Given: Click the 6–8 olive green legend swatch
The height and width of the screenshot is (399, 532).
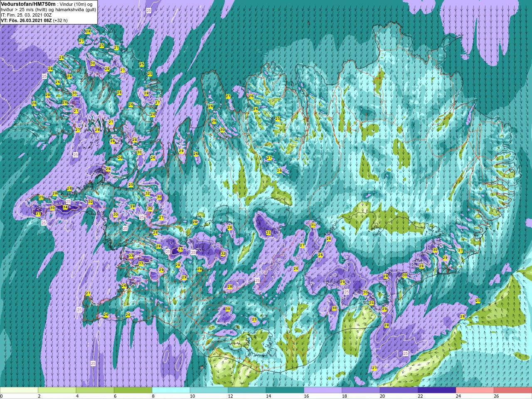Looking at the screenshot, I should 133,390.
